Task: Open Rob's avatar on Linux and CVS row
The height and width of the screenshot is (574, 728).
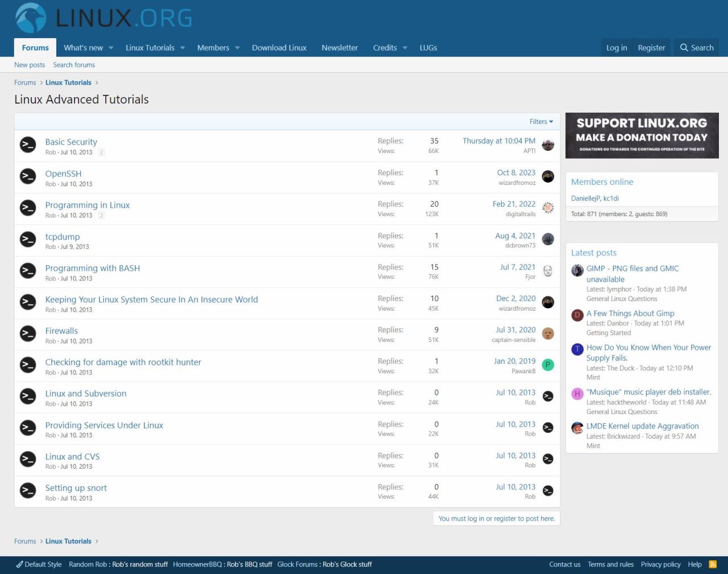Action: click(x=548, y=459)
